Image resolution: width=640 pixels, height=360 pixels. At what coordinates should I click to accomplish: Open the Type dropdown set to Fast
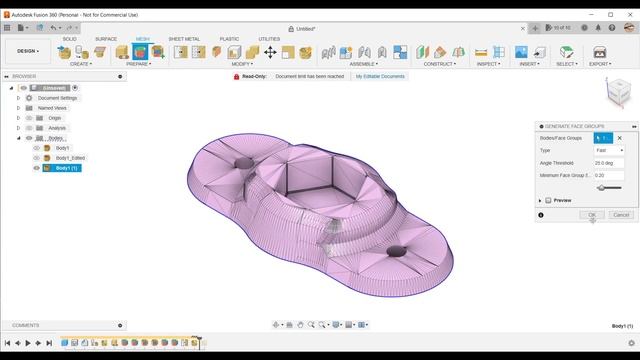[x=609, y=151]
